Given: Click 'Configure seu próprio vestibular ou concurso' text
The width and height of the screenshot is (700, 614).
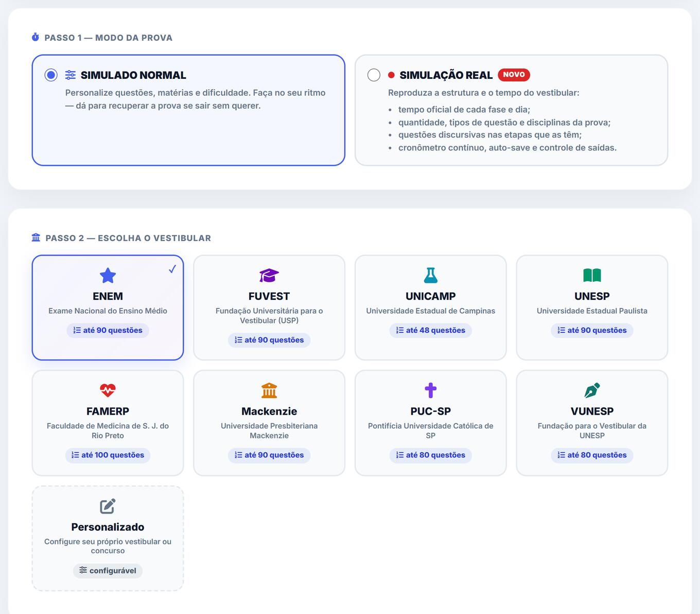Looking at the screenshot, I should 108,546.
